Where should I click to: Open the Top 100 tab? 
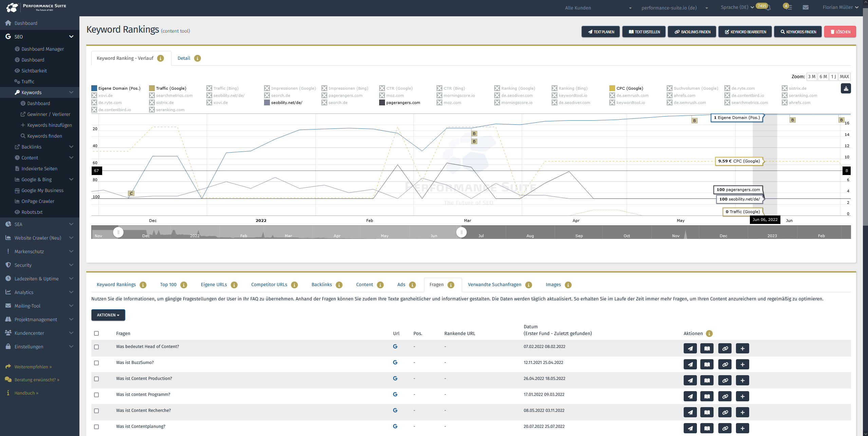(x=168, y=284)
